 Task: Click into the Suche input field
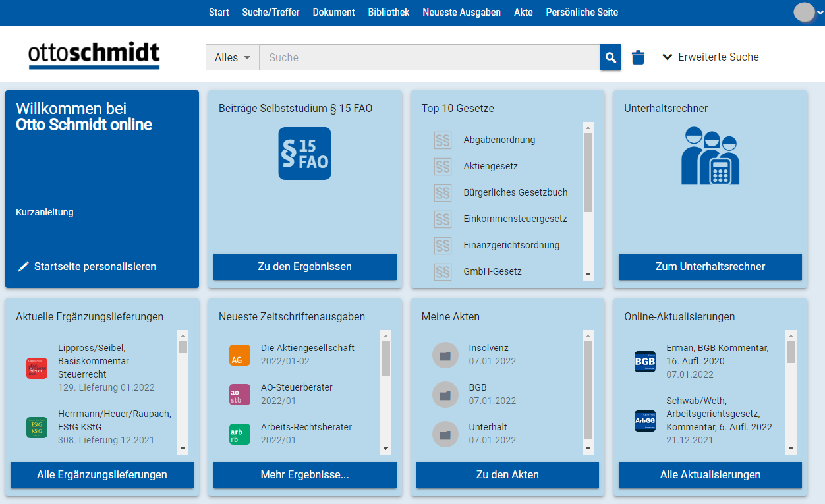pyautogui.click(x=430, y=57)
